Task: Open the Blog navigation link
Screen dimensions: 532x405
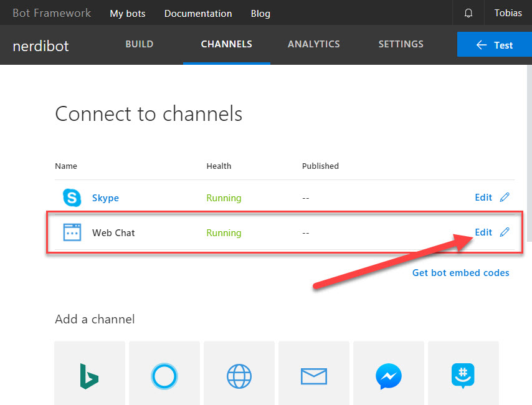Action: coord(260,14)
